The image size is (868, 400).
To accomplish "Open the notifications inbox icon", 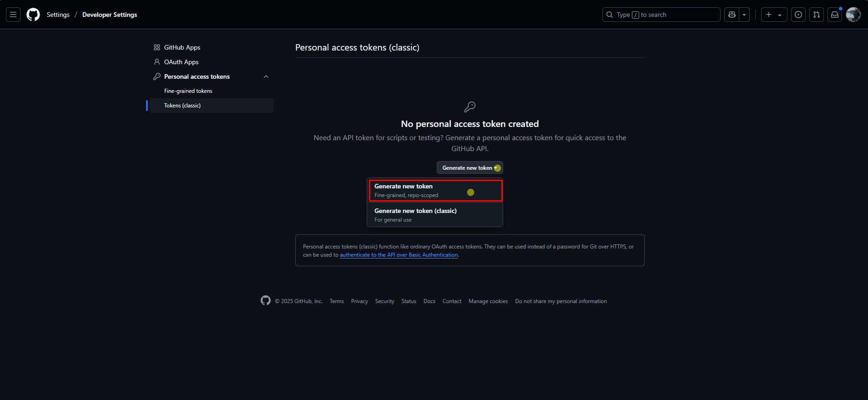I will (835, 15).
